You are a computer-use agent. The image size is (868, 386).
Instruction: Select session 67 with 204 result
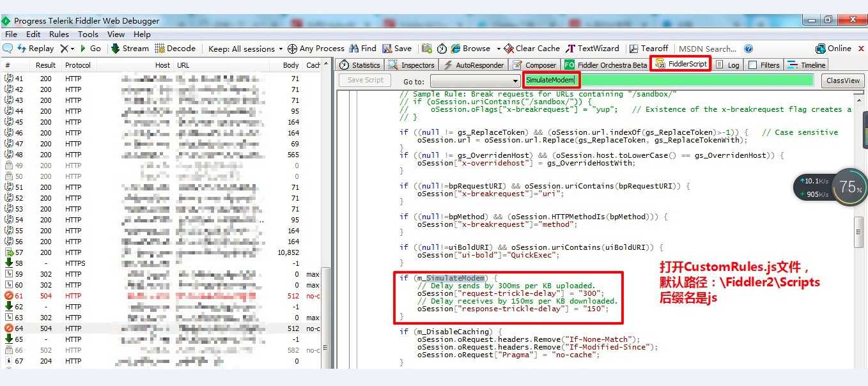(x=160, y=361)
